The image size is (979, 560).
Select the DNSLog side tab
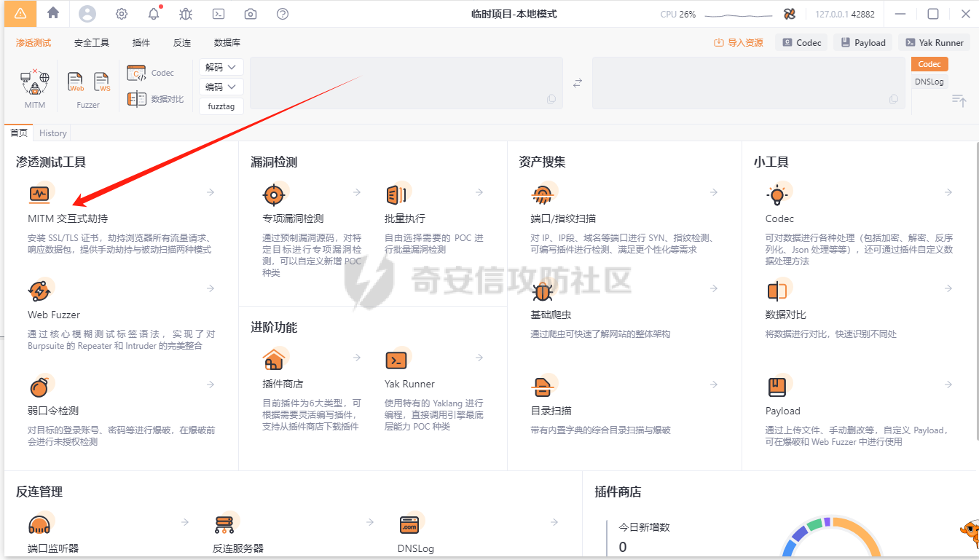click(x=929, y=82)
